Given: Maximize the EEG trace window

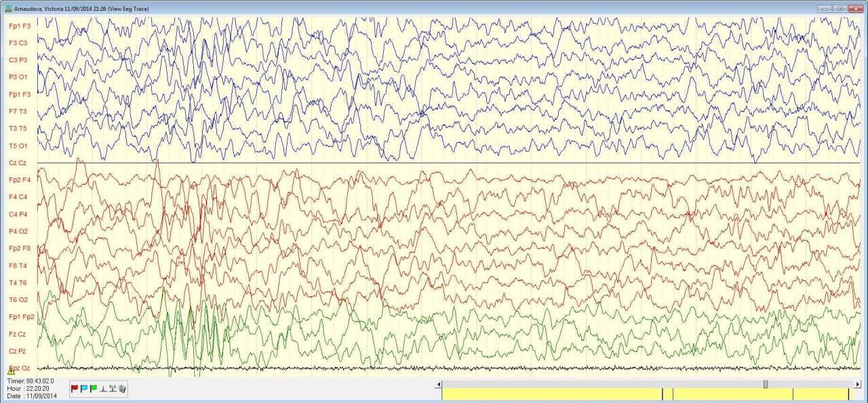Looking at the screenshot, I should point(840,9).
